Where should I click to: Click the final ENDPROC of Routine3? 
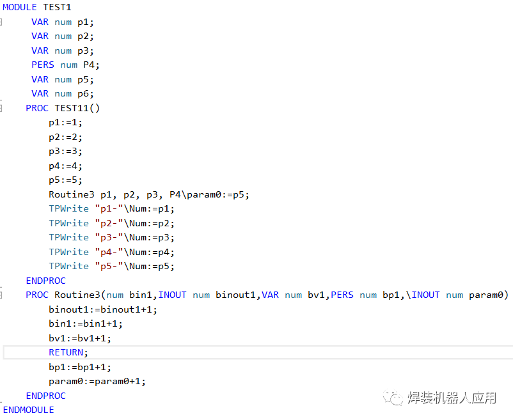[x=46, y=396]
